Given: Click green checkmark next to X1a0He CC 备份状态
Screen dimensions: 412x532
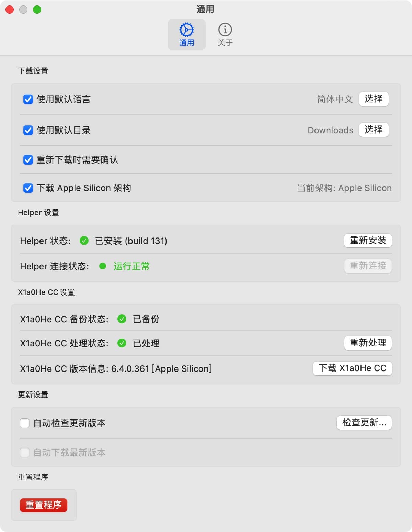Looking at the screenshot, I should pos(122,319).
